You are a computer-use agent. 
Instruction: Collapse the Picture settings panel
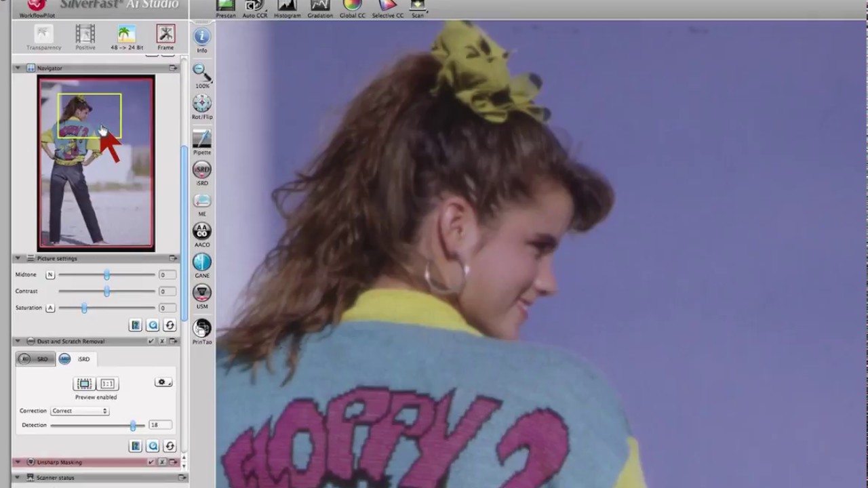pos(18,258)
